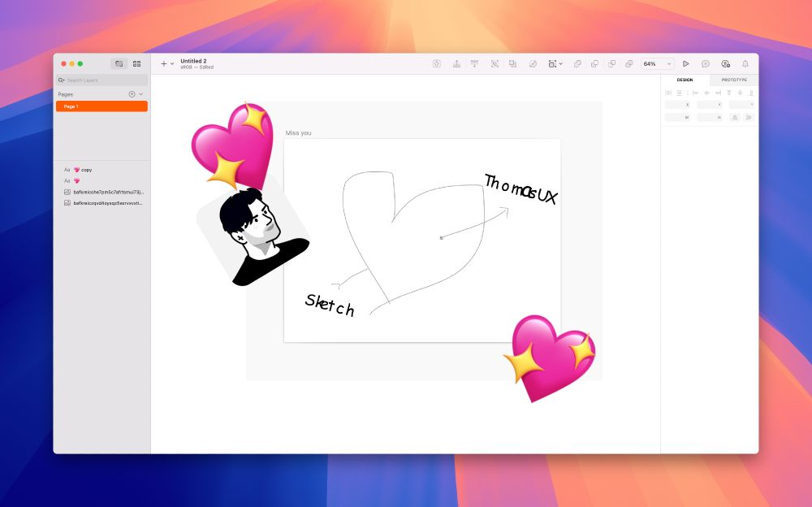This screenshot has width=812, height=507.
Task: Open the 64% zoom dropdown
Action: (x=657, y=63)
